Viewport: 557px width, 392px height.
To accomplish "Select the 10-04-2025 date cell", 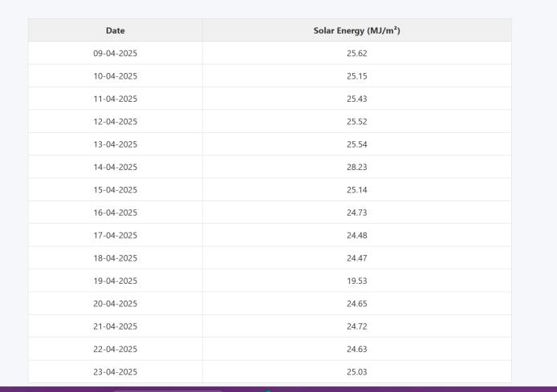I will [x=116, y=76].
